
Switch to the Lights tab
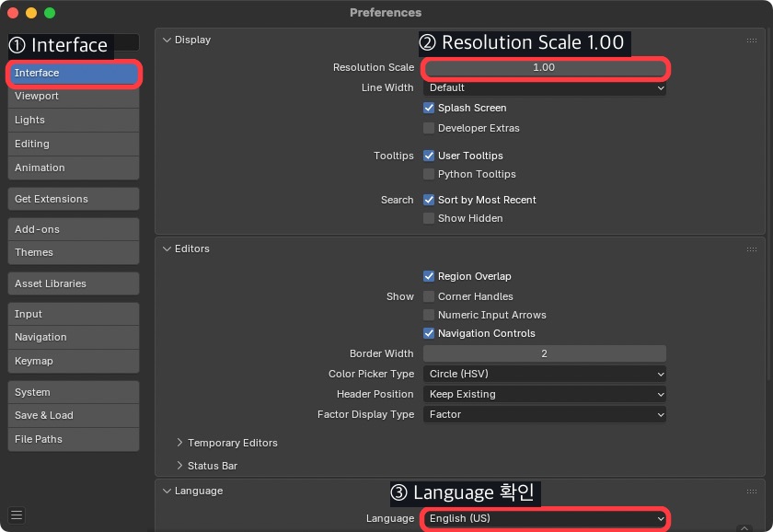[74, 120]
